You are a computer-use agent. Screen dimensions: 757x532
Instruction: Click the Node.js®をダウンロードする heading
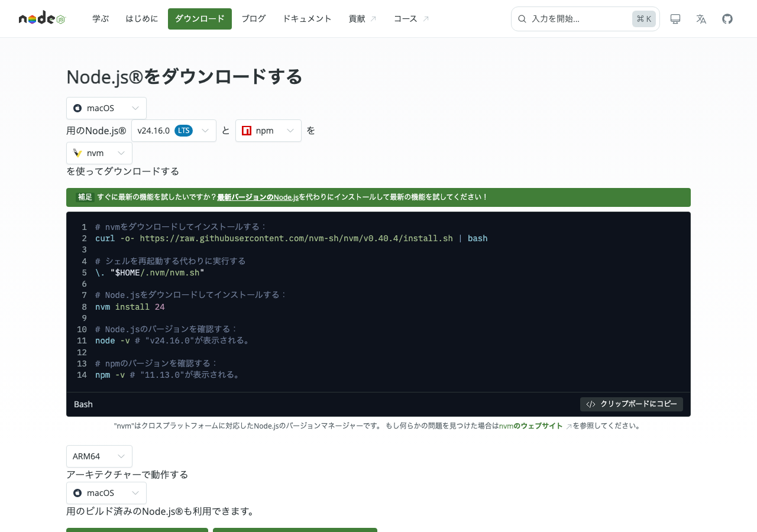[x=185, y=77]
